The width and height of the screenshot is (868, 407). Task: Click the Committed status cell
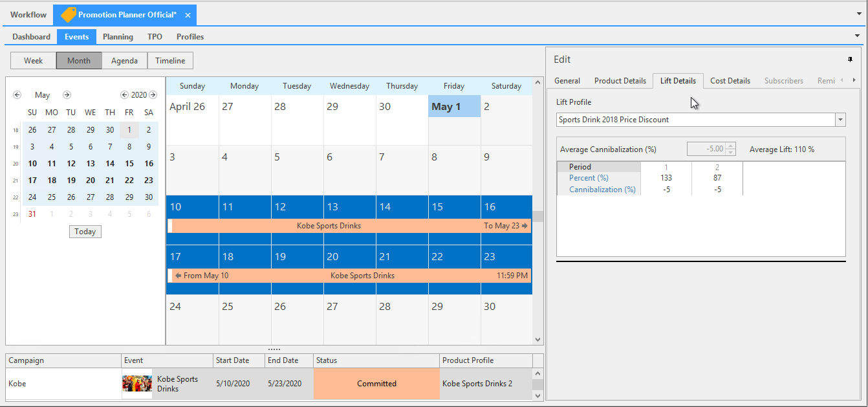click(376, 384)
